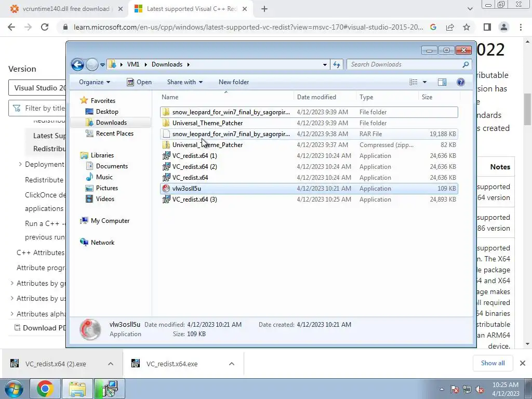
Task: Switch to Latest supported Visual C++ tab
Action: [x=191, y=9]
